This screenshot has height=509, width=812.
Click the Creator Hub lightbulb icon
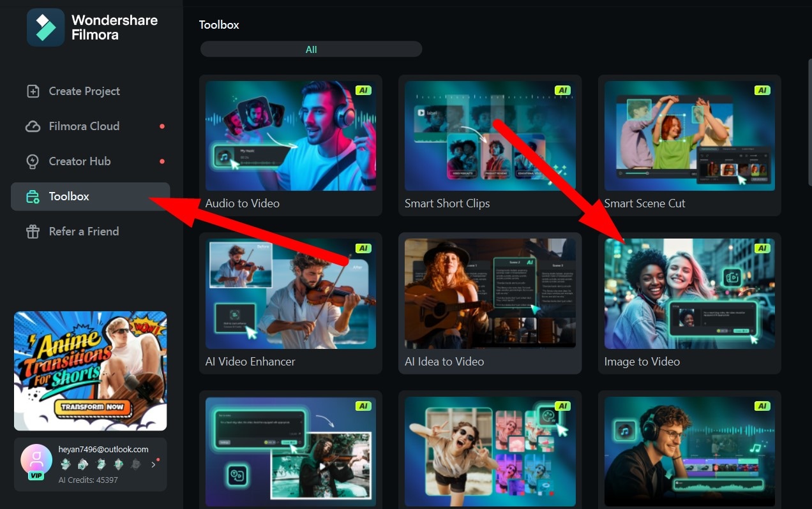pos(33,161)
